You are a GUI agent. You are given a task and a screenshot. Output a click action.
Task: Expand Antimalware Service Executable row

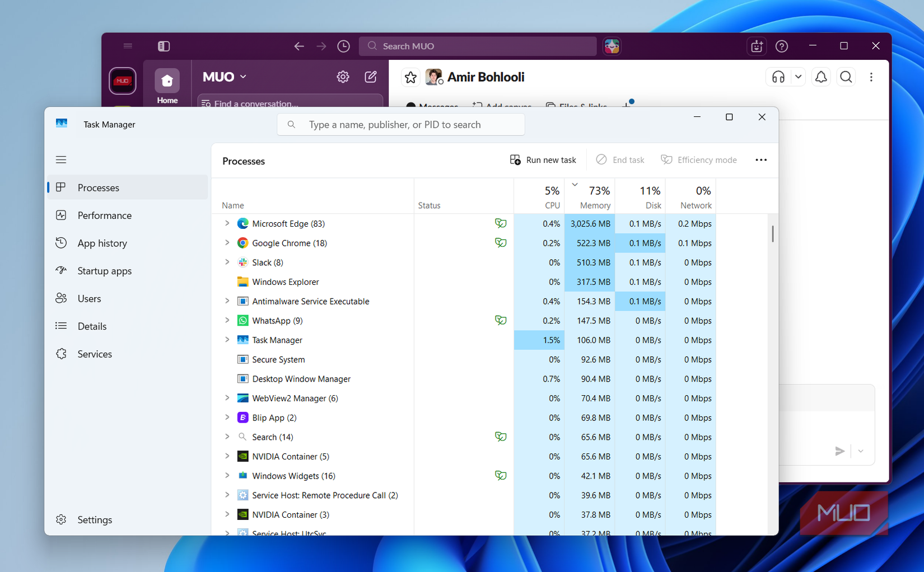tap(227, 301)
